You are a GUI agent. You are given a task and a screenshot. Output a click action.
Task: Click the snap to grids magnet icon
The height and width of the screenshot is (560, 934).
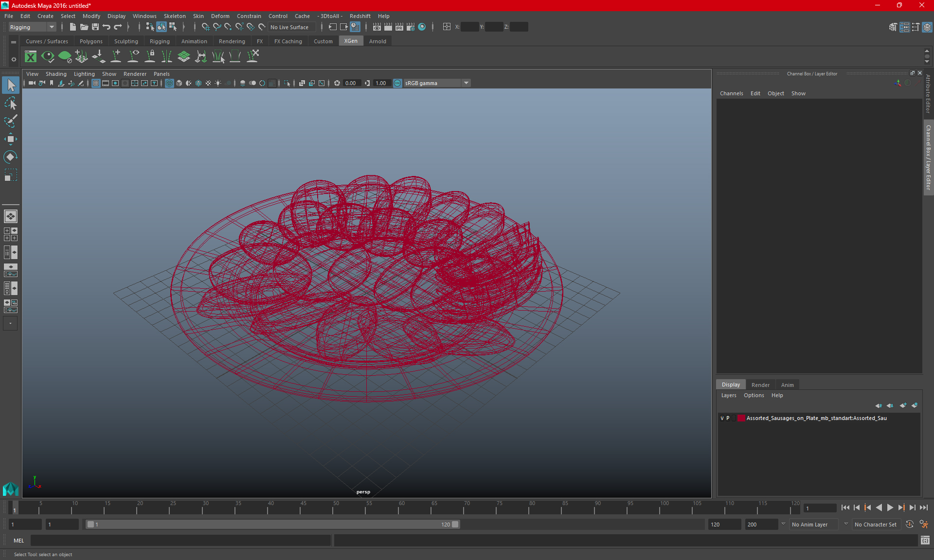[x=205, y=27]
